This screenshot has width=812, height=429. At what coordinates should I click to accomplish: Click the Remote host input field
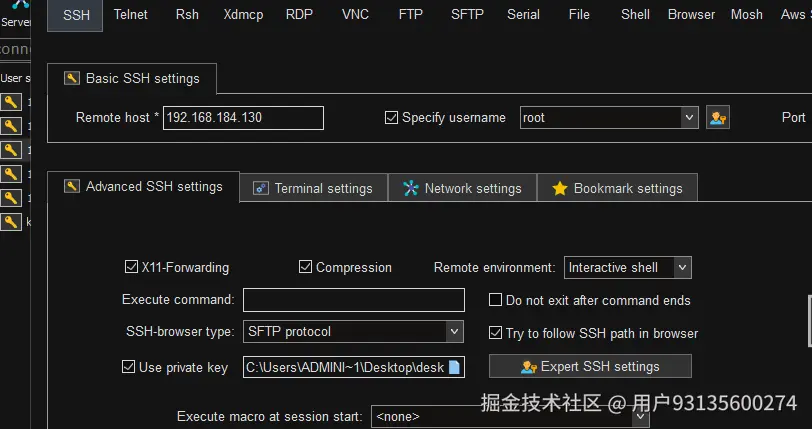point(243,118)
